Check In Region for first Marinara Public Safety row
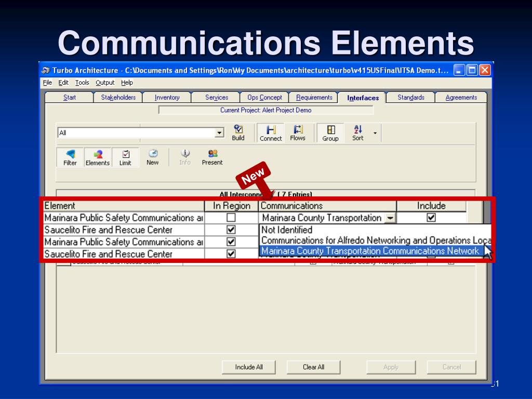 231,218
